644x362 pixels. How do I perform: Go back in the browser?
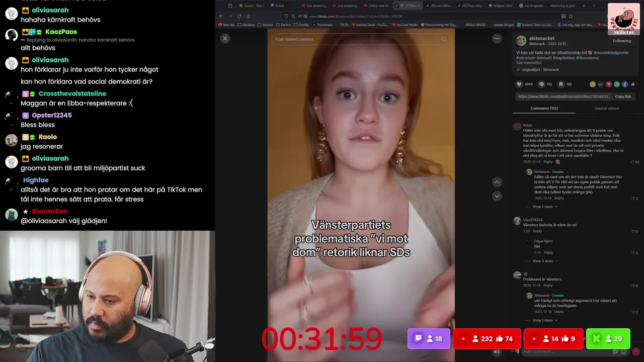[x=221, y=16]
